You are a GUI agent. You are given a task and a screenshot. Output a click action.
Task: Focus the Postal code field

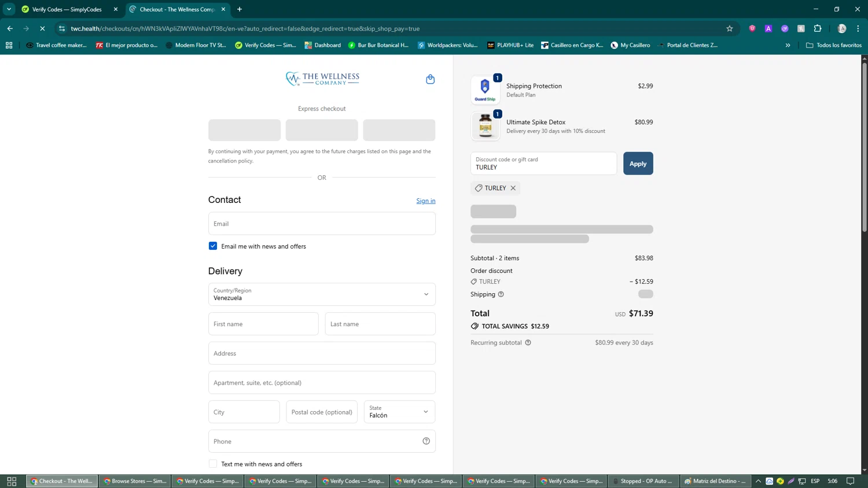pos(322,412)
